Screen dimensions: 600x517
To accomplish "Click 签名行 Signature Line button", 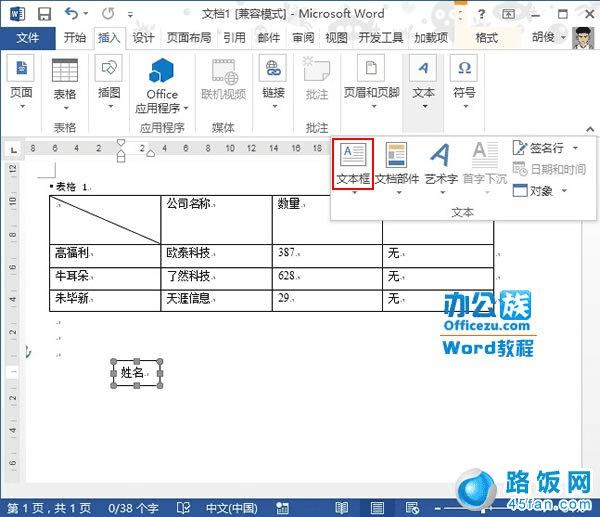I will tap(538, 148).
